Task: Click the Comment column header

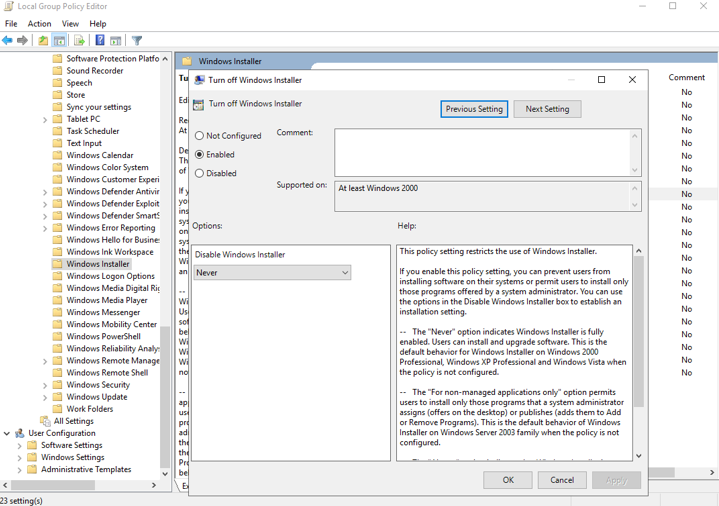Action: click(x=686, y=78)
